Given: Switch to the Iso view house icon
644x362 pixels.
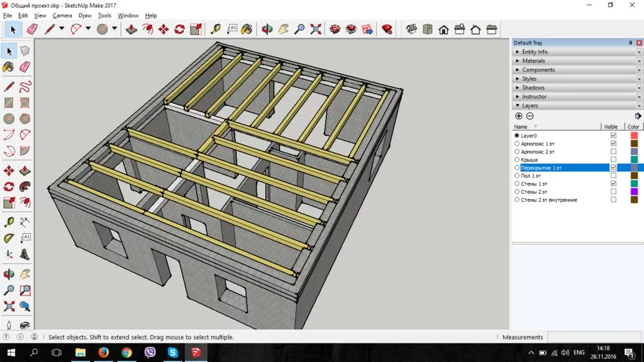Looking at the screenshot, I should tap(412, 29).
